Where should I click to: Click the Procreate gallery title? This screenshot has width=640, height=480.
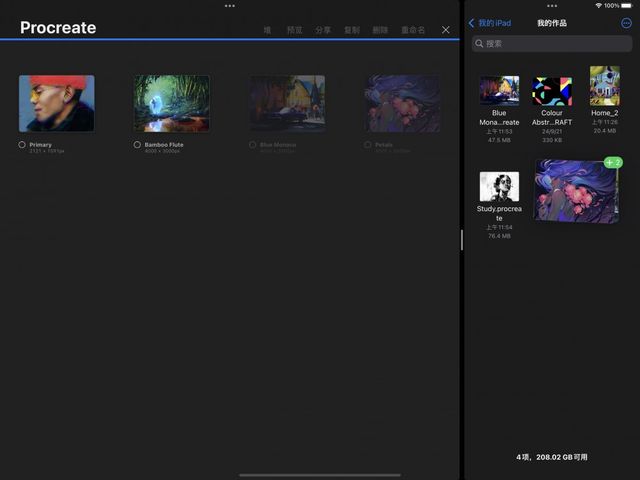58,28
